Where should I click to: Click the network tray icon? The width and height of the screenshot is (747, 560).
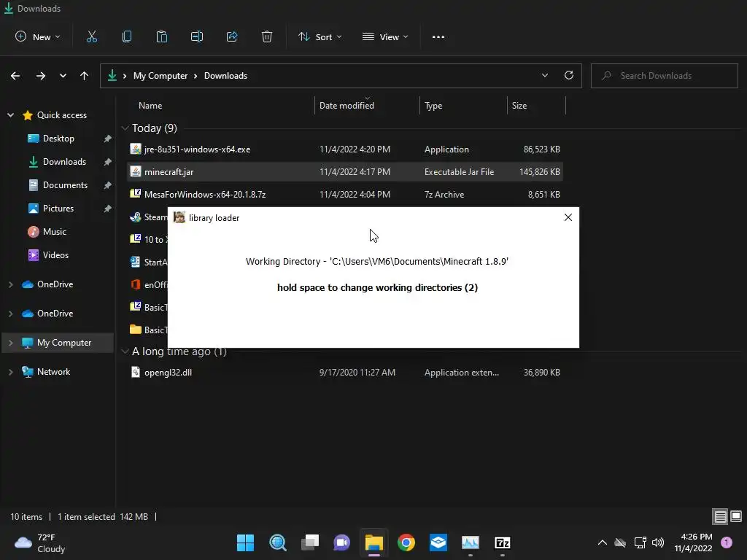640,542
